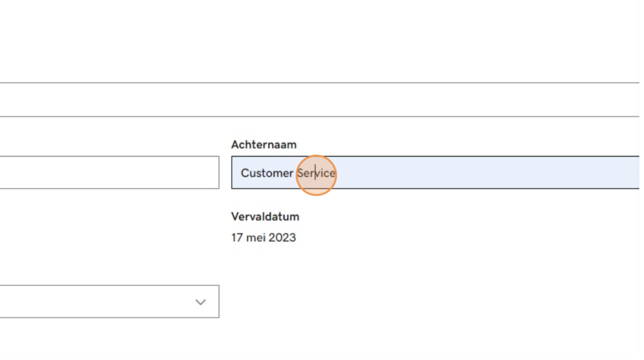Place cursor between Customer and Service
The image size is (644, 360).
296,173
